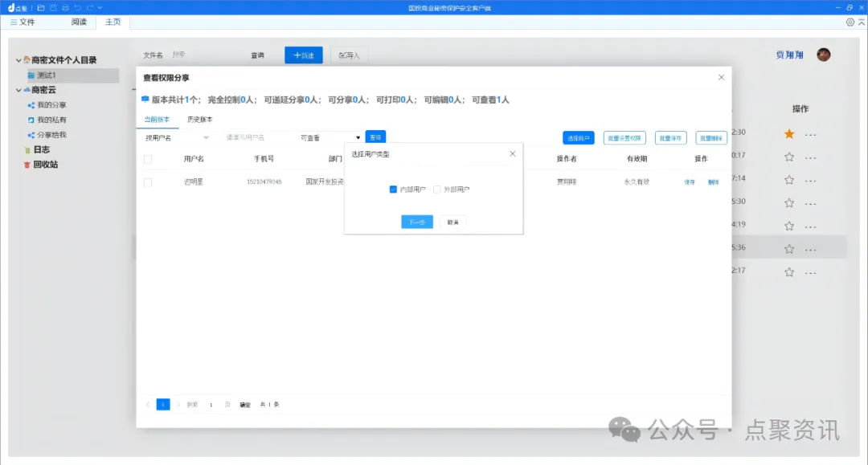Check the 外部用户 checkbox
The height and width of the screenshot is (465, 868).
[x=437, y=190]
